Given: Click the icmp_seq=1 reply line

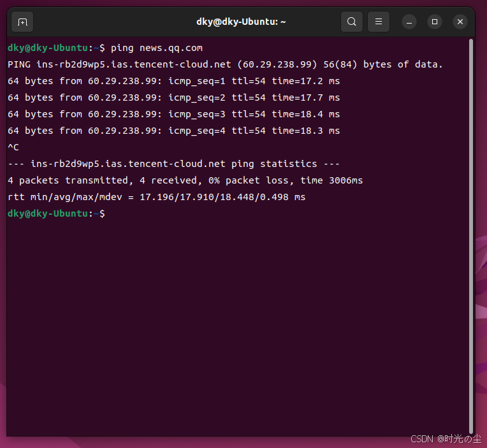Looking at the screenshot, I should point(173,81).
